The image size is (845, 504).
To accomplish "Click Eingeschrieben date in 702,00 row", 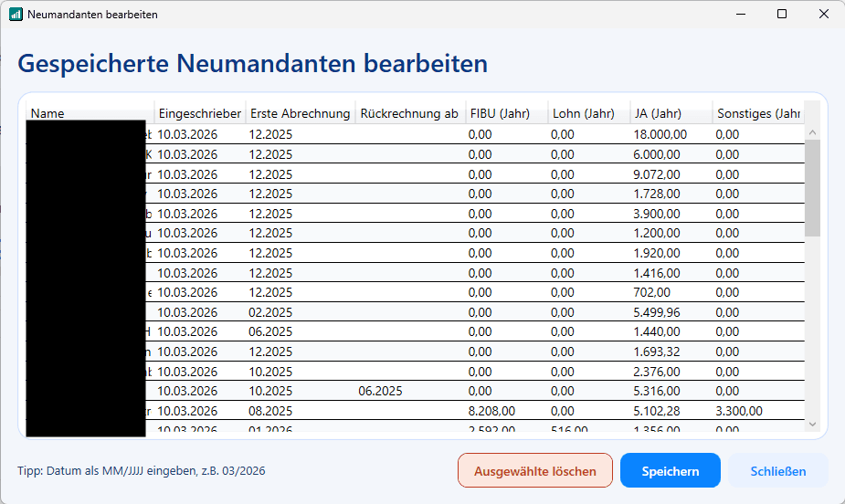I will [200, 292].
